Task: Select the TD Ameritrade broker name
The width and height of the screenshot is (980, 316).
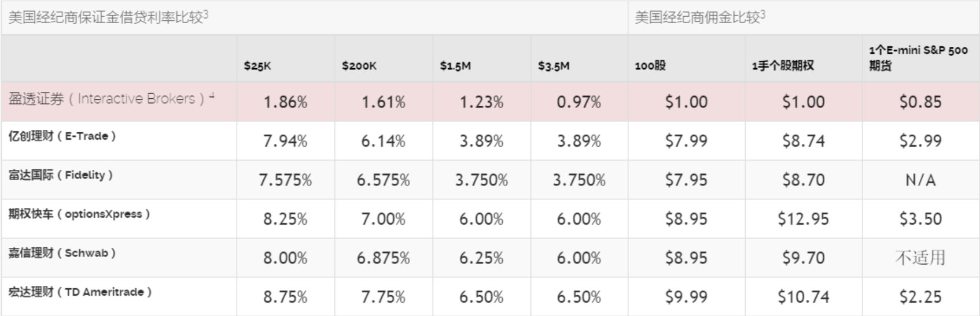Action: tap(80, 292)
